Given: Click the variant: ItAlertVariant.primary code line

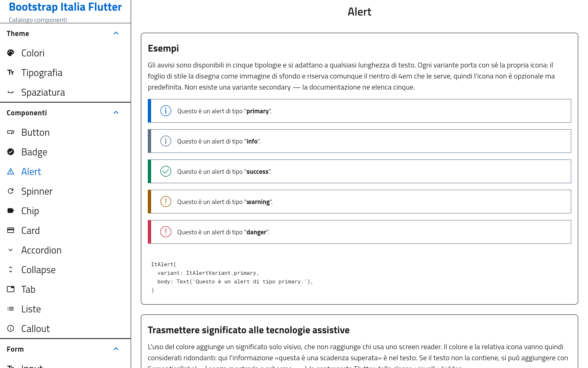Looking at the screenshot, I should pyautogui.click(x=208, y=273).
